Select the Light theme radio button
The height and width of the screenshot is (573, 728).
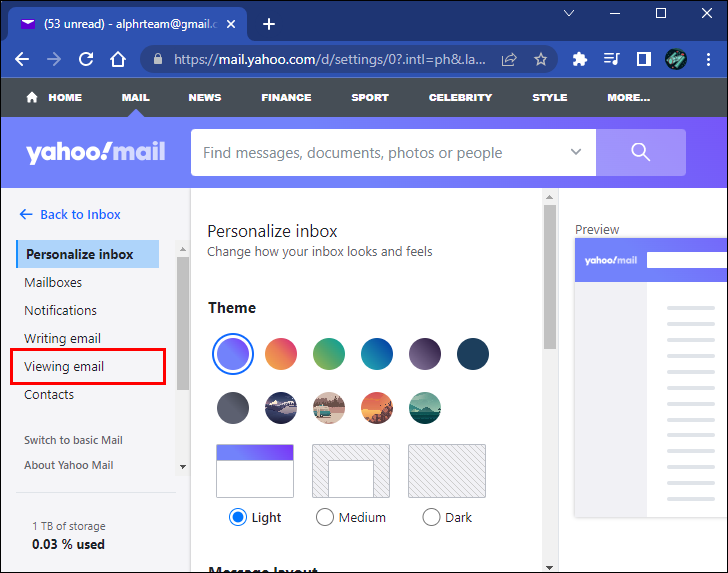[238, 517]
